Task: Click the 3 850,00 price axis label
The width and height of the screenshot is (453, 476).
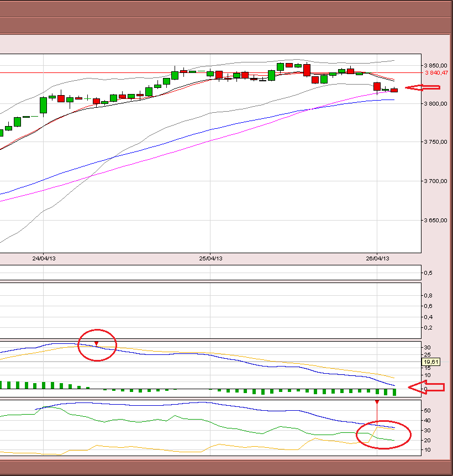Action: coord(435,66)
